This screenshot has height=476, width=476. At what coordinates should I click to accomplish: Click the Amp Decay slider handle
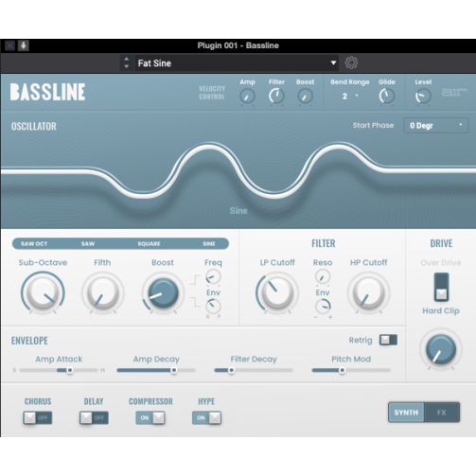[x=174, y=370]
